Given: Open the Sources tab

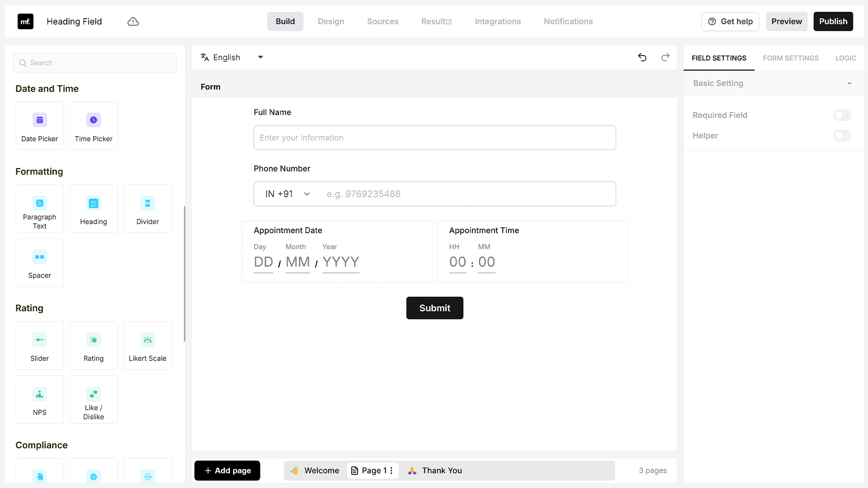Looking at the screenshot, I should 383,21.
